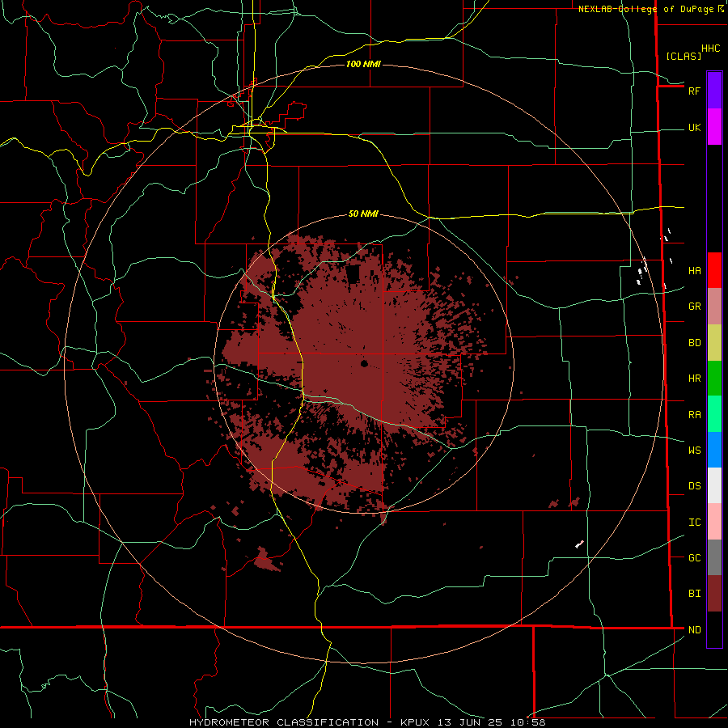The image size is (728, 728).
Task: Click the '[CLAS]' units label
Action: [x=684, y=56]
